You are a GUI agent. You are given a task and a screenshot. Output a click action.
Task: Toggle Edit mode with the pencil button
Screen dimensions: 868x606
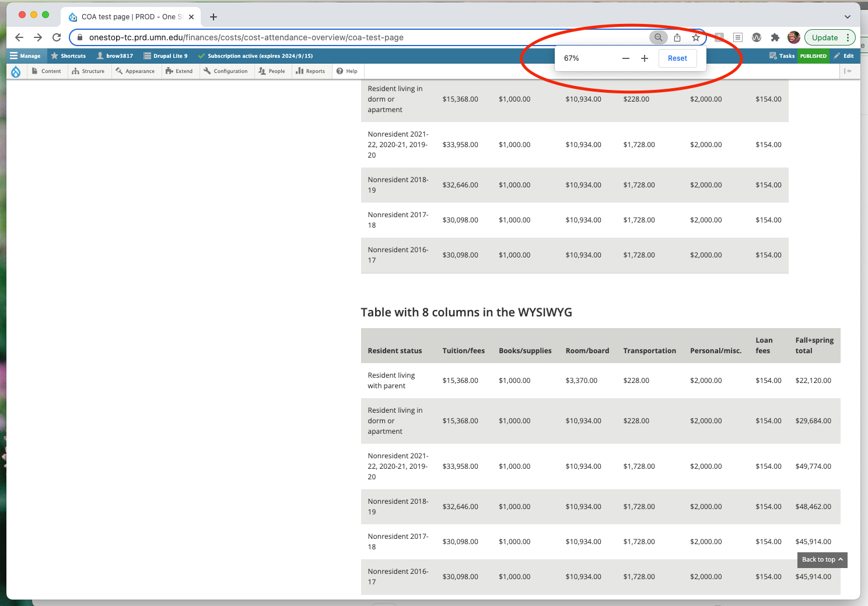pyautogui.click(x=843, y=56)
